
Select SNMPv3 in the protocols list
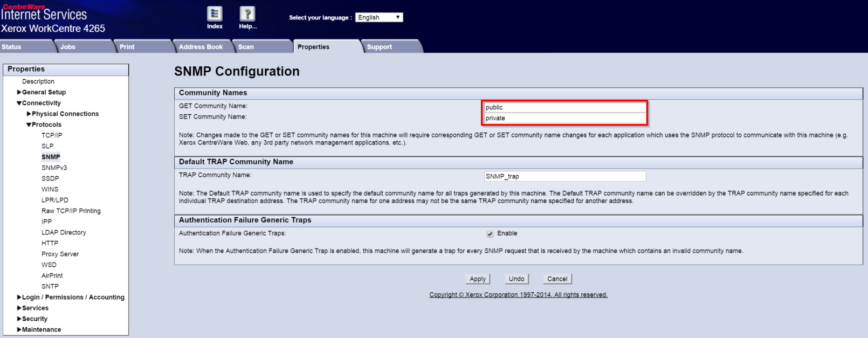(x=54, y=168)
